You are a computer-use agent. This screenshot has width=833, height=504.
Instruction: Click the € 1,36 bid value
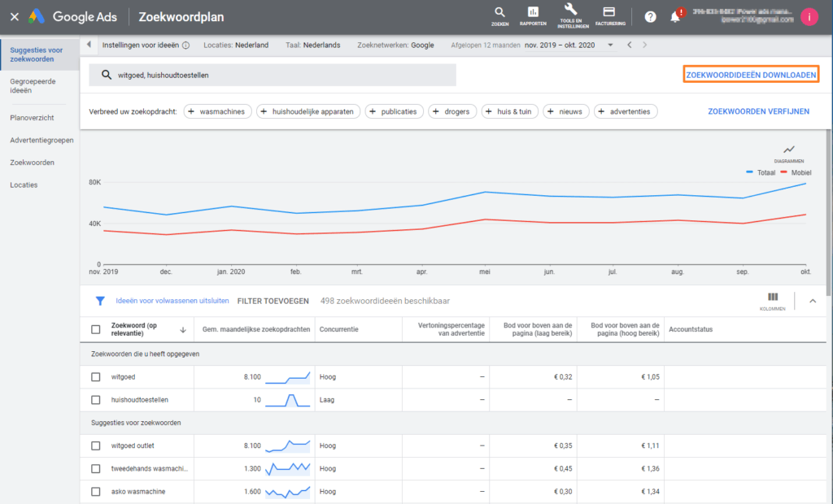tap(650, 468)
